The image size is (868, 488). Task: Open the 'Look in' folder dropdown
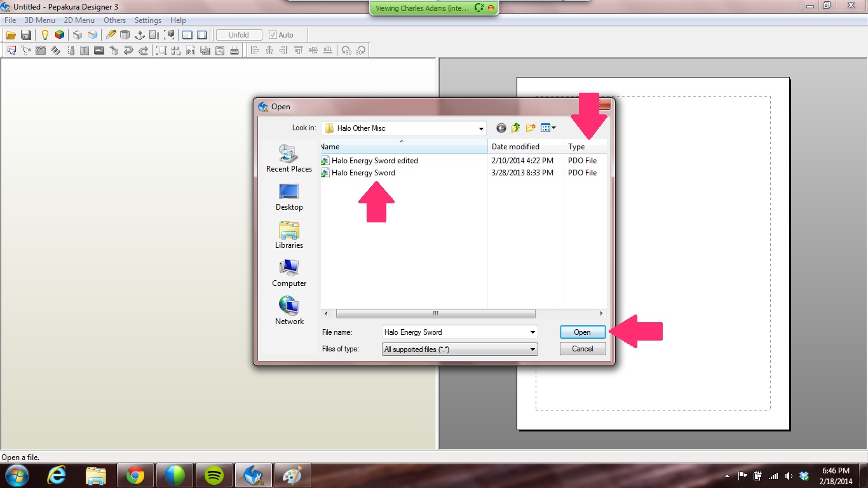(x=480, y=128)
